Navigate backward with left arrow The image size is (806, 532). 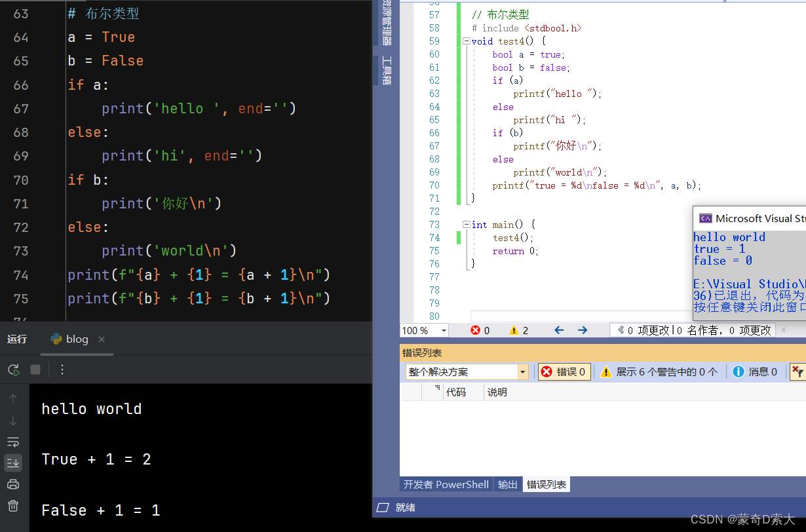559,330
